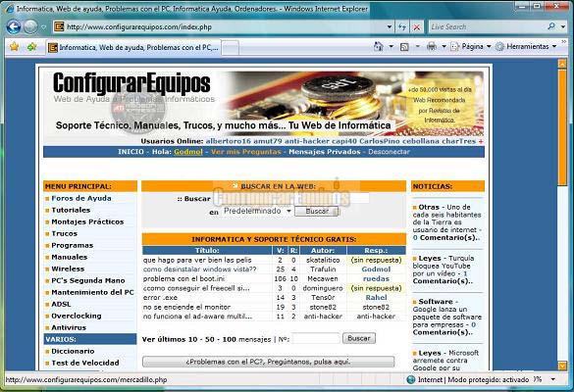Open the Mensajes Privados link

[x=325, y=152]
